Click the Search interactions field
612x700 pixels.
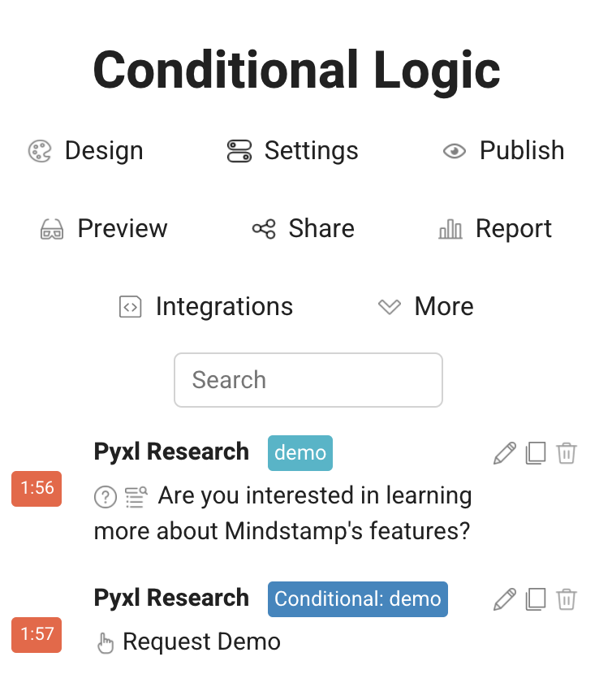[x=308, y=380]
